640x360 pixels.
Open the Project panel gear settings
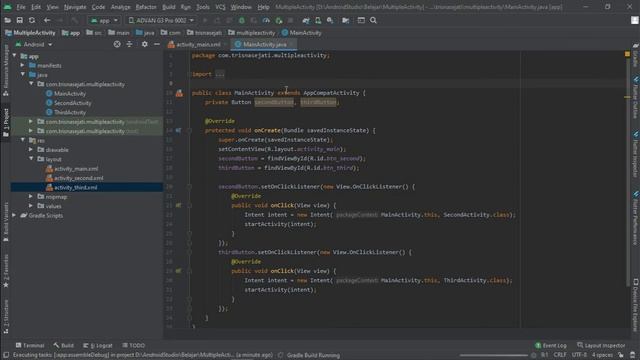click(x=144, y=44)
